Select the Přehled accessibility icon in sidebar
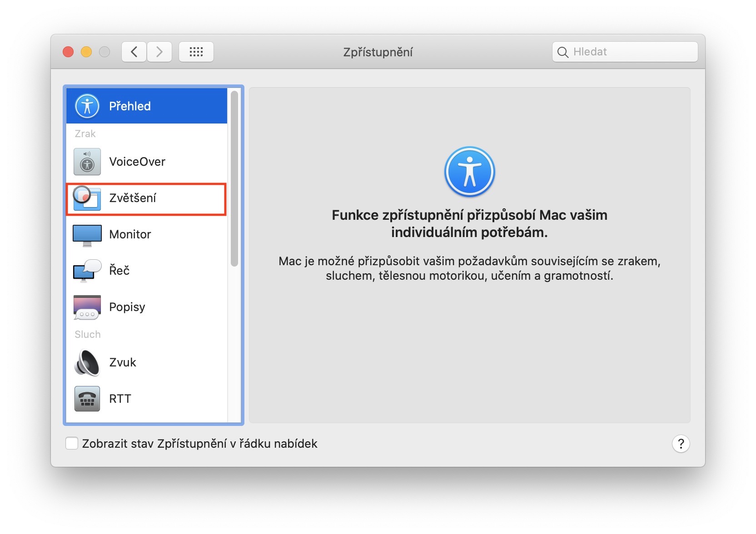The height and width of the screenshot is (534, 756). [87, 106]
